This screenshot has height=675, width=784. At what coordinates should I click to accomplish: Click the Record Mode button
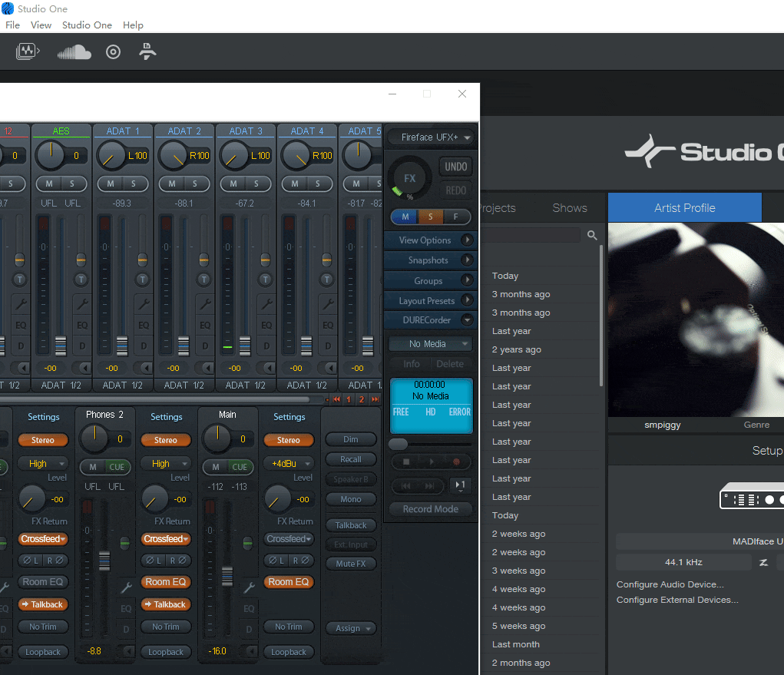431,509
